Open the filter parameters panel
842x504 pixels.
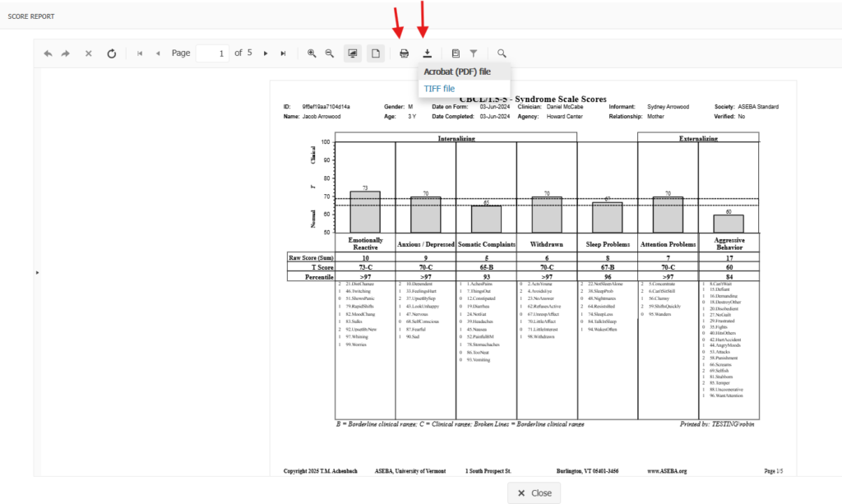coord(474,53)
